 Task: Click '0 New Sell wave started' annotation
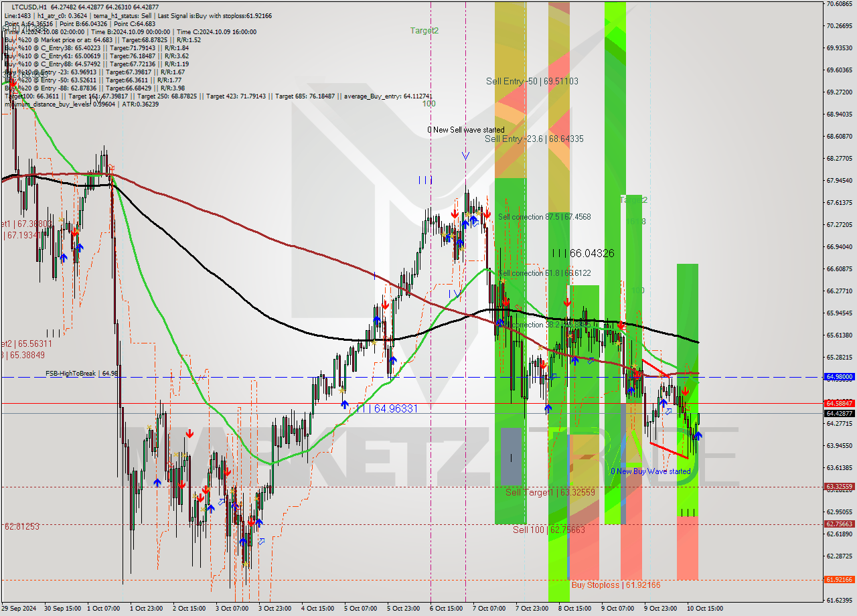click(466, 130)
